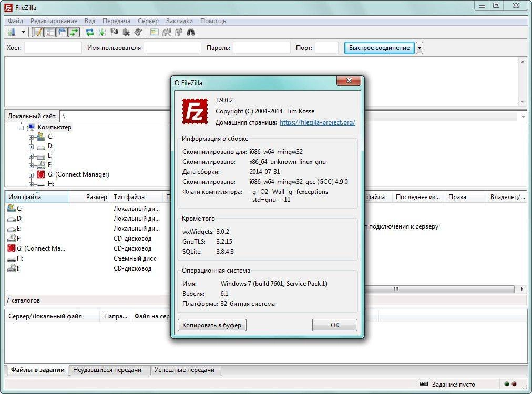Click the Быстрое соединение button
The image size is (532, 394).
point(380,48)
